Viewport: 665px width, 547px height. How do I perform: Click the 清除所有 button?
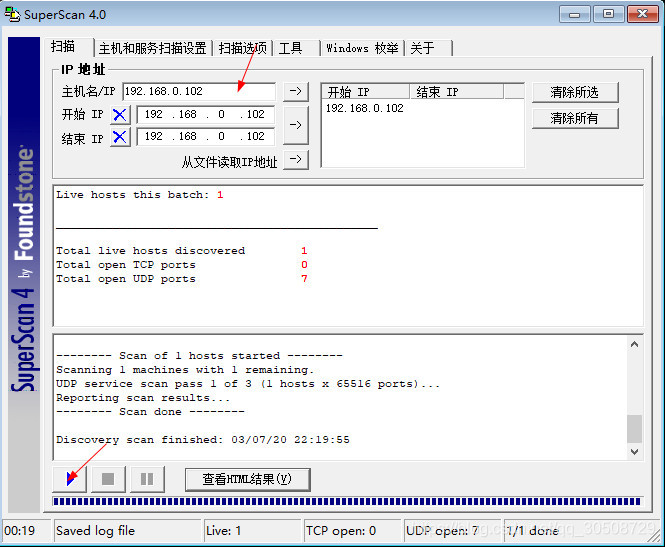(x=575, y=118)
